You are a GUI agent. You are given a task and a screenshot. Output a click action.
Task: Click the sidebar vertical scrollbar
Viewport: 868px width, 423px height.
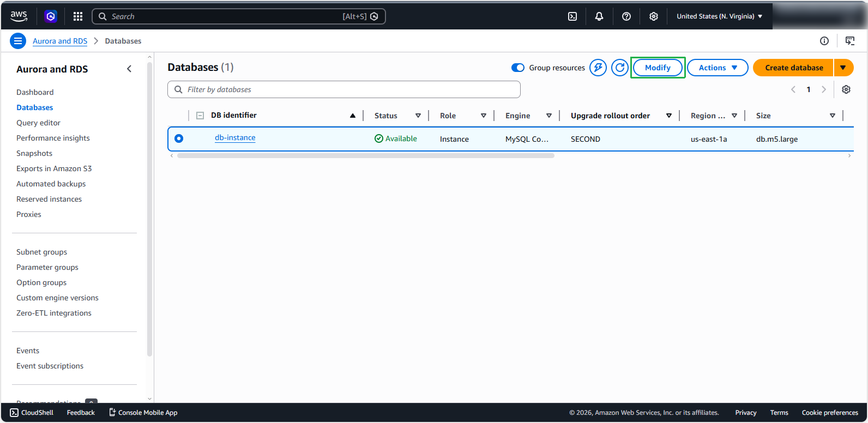coord(149,210)
